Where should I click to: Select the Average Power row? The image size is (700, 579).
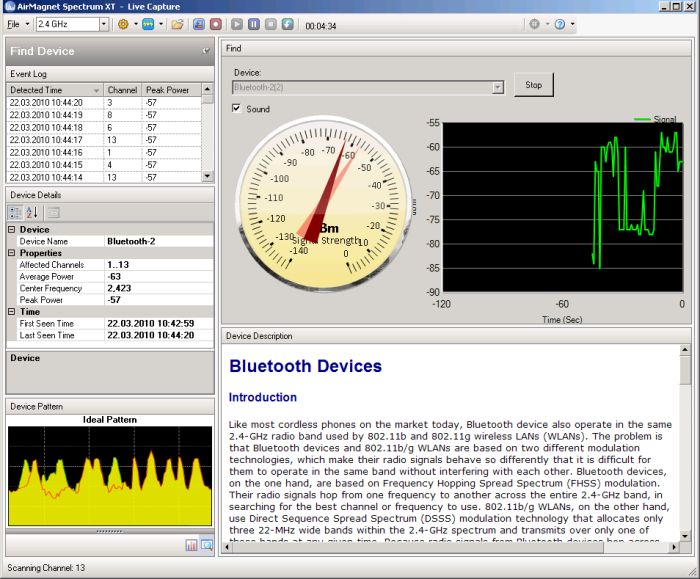pos(114,276)
